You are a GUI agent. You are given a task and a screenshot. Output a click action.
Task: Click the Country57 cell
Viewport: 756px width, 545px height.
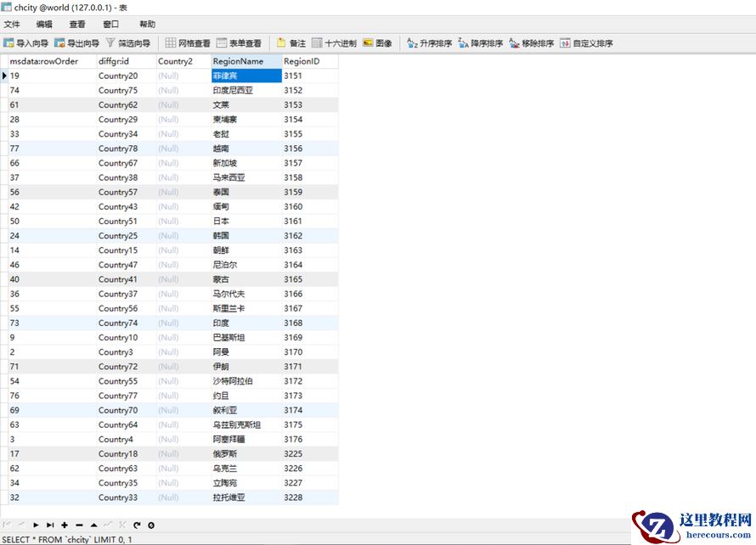(x=127, y=192)
